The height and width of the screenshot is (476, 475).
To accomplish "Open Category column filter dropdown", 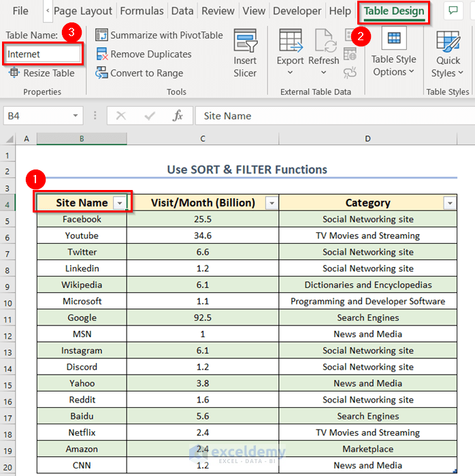I will (x=449, y=203).
